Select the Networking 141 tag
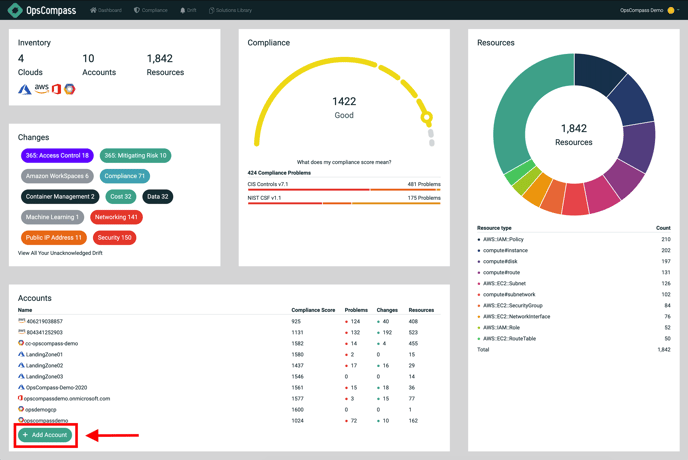This screenshot has height=460, width=688. click(x=116, y=217)
